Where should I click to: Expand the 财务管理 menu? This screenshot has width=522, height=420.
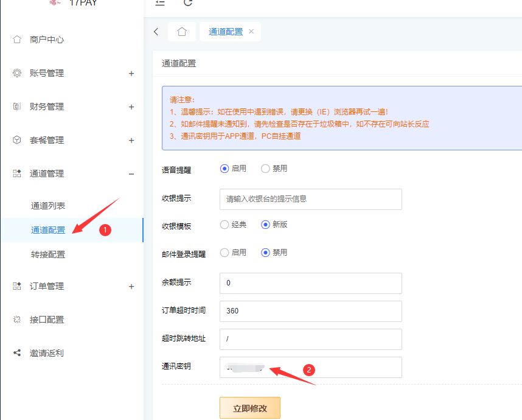click(x=47, y=107)
